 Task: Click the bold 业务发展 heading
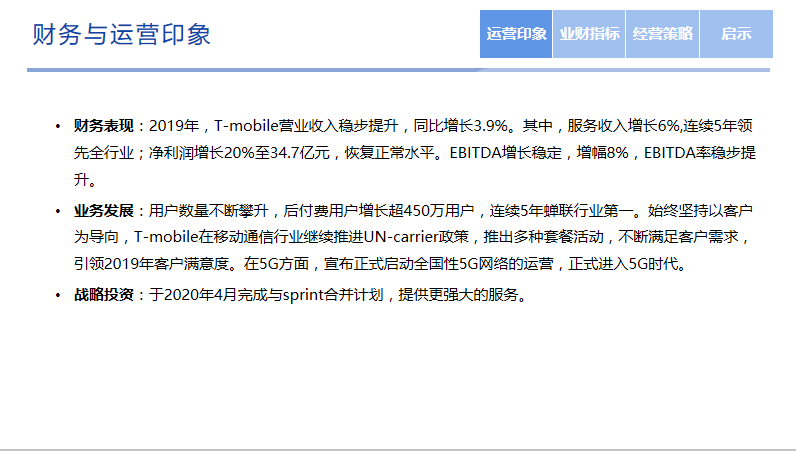pos(103,211)
